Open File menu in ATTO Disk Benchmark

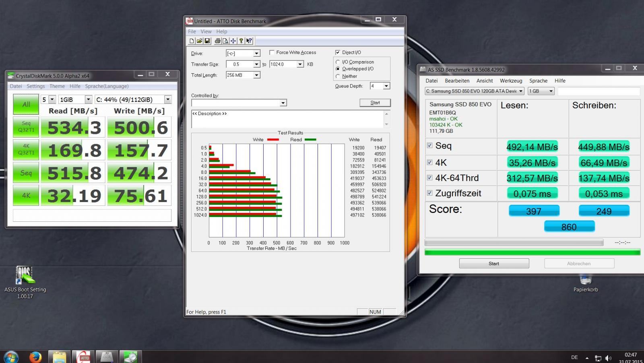click(192, 31)
